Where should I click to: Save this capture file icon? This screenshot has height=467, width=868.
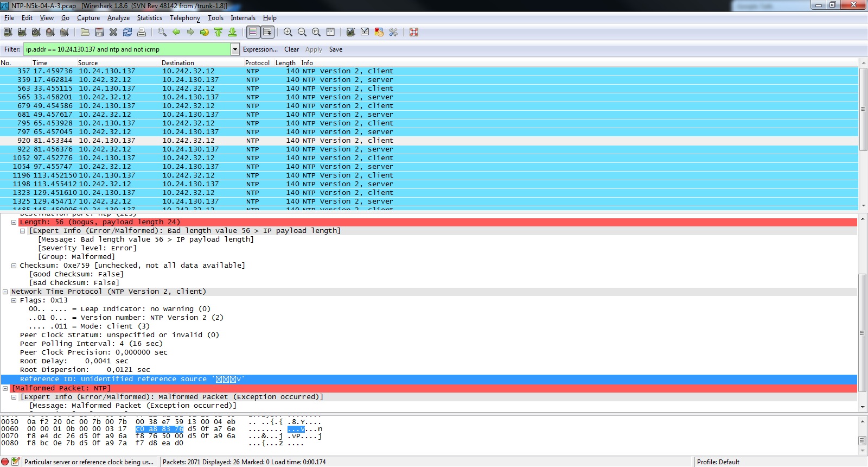(99, 32)
